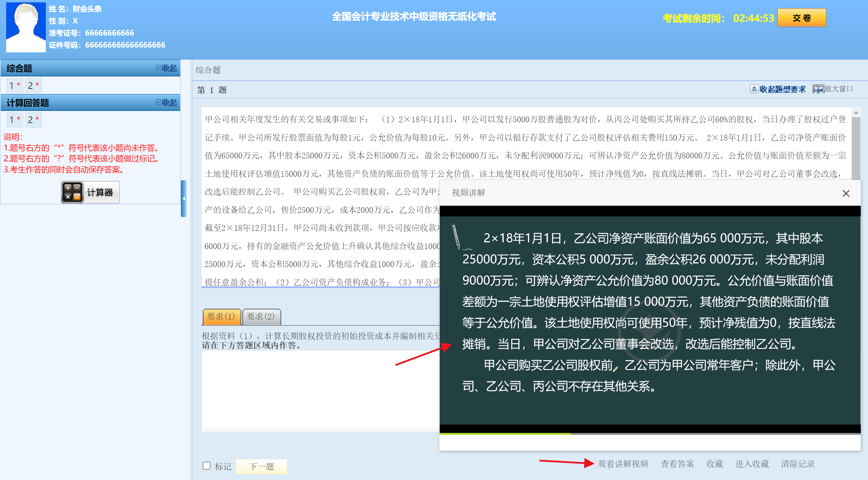The width and height of the screenshot is (868, 480).
Task: Select question 1 under 计算回答题
Action: [x=14, y=120]
